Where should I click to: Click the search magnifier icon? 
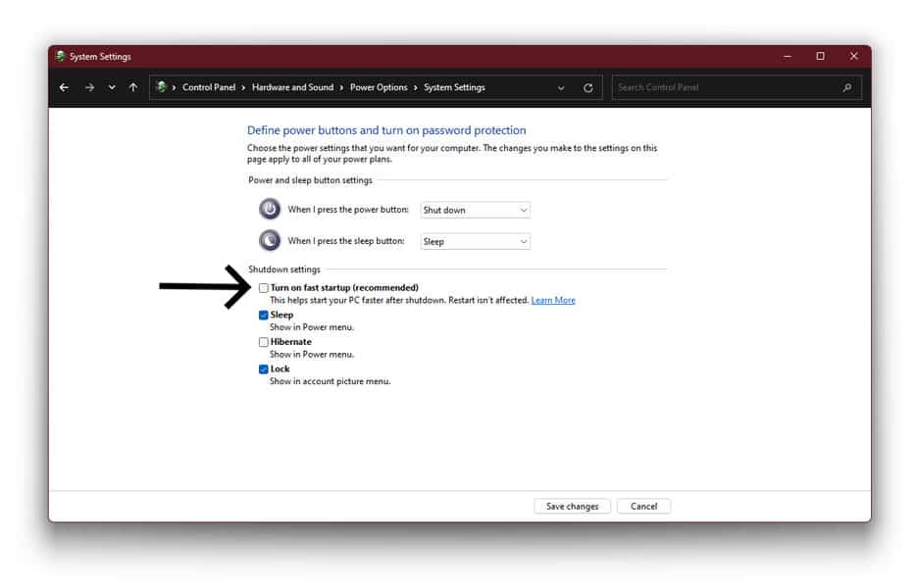pos(847,87)
